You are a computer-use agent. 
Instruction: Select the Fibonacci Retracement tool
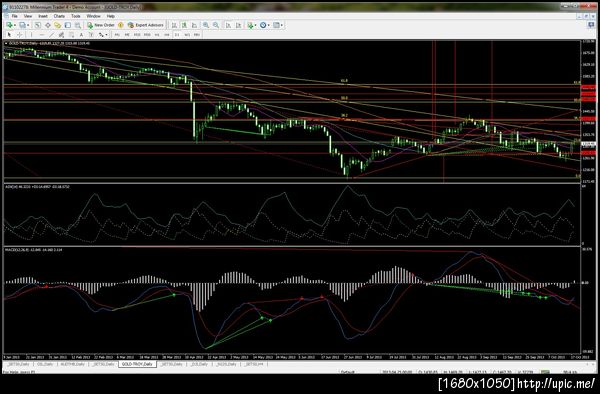coord(71,35)
